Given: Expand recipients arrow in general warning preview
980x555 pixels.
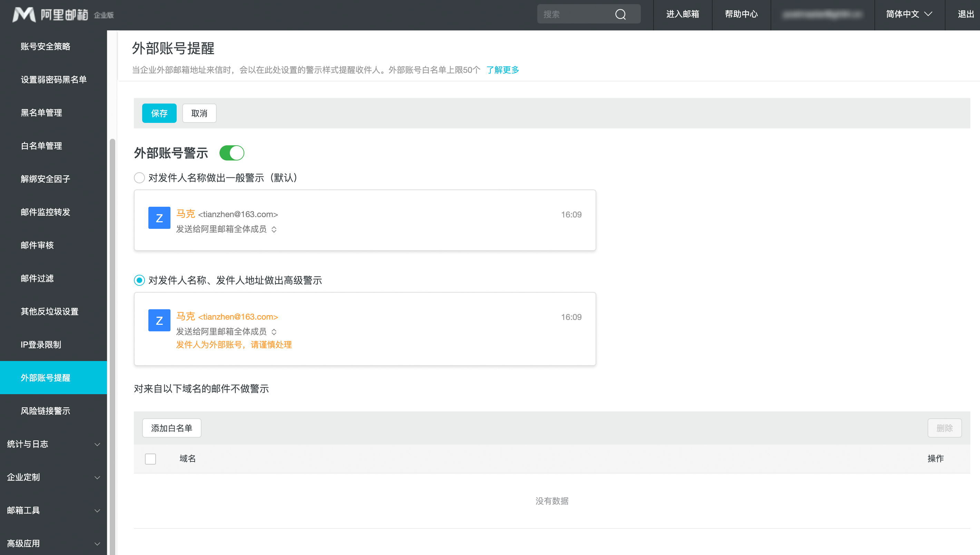Looking at the screenshot, I should click(x=274, y=230).
